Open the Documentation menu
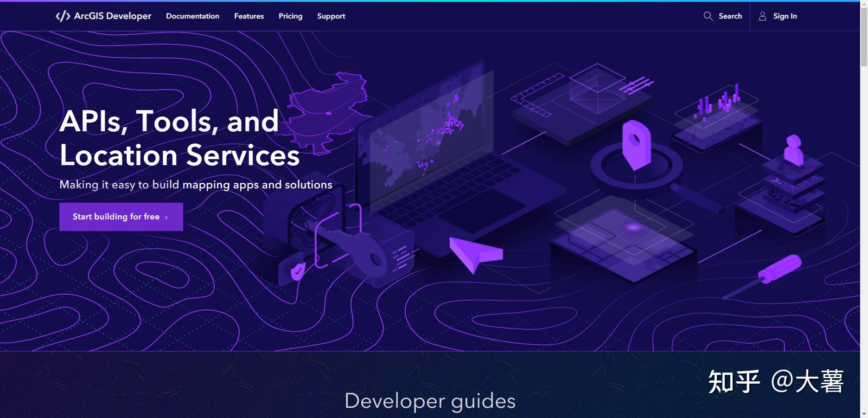Viewport: 868px width, 418px height. (x=192, y=16)
